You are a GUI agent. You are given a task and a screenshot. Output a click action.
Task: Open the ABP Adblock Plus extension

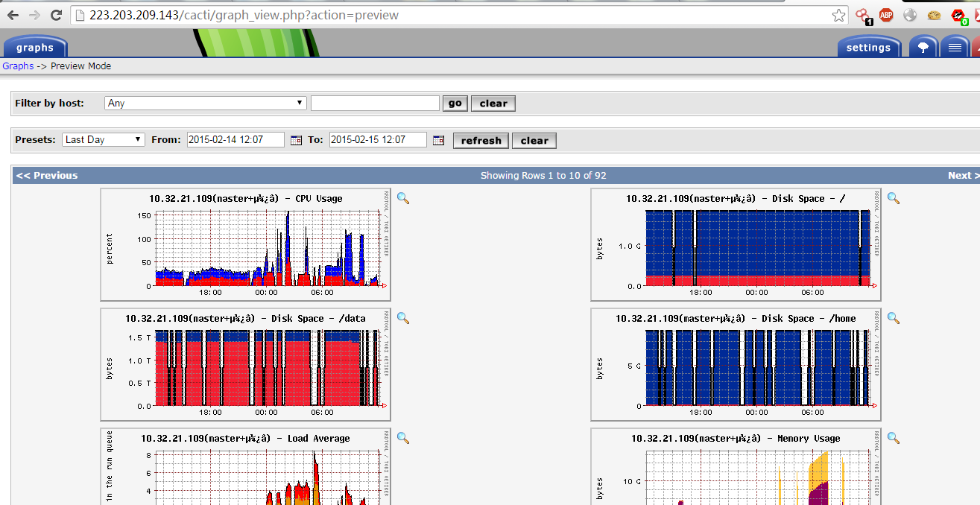click(x=886, y=15)
